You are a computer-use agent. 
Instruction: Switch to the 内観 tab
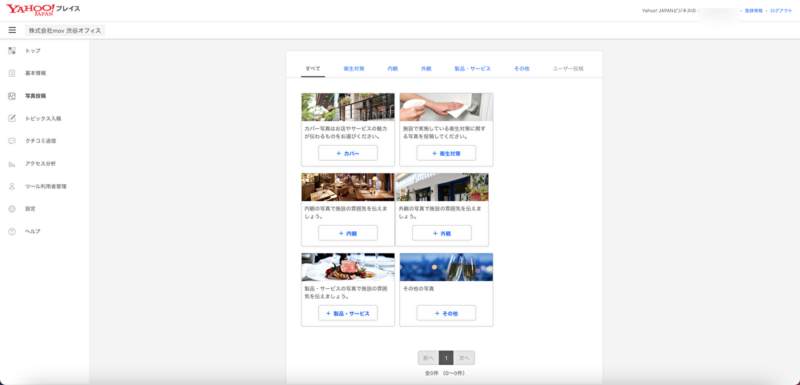392,68
